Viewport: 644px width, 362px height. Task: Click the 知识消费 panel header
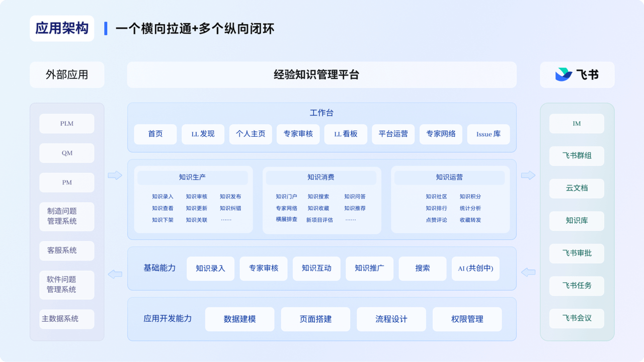(321, 177)
